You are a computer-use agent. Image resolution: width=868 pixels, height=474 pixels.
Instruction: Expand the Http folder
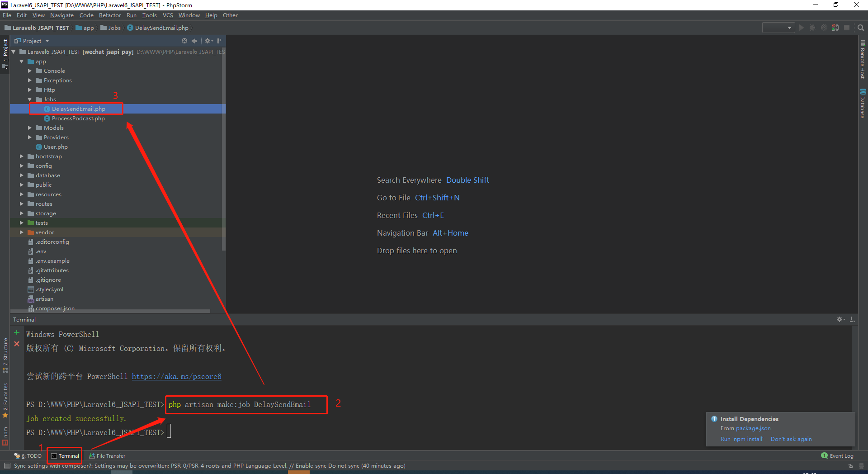[30, 90]
